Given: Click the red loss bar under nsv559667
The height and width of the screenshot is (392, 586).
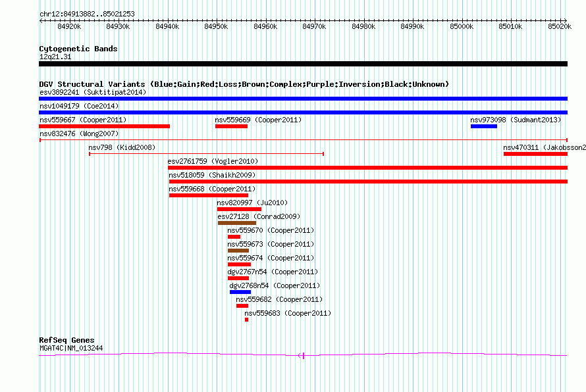Looking at the screenshot, I should point(104,126).
